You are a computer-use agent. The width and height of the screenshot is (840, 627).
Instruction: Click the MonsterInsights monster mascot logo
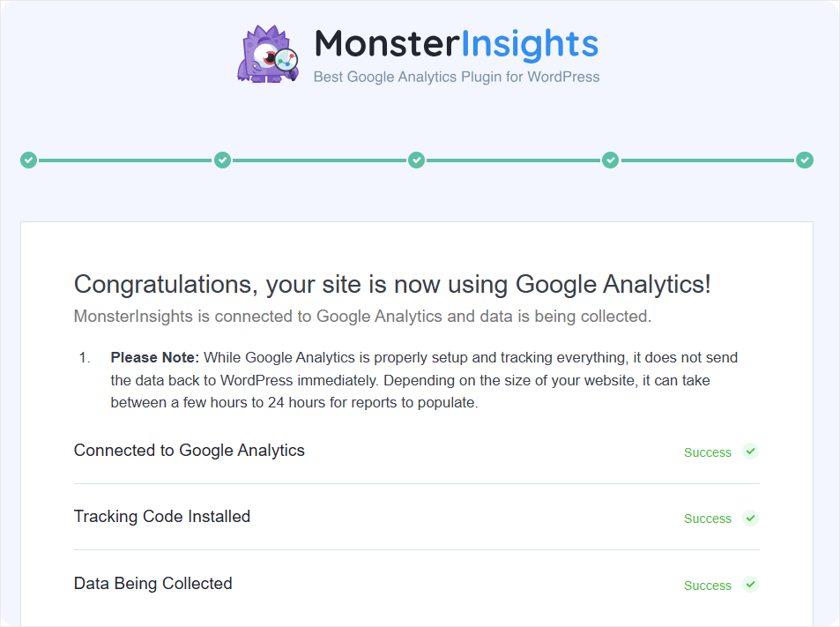pos(268,54)
